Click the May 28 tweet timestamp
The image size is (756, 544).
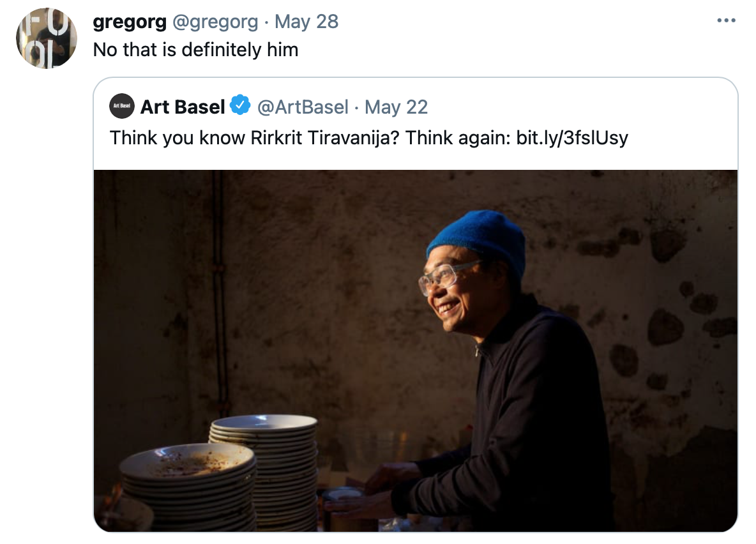tap(306, 22)
